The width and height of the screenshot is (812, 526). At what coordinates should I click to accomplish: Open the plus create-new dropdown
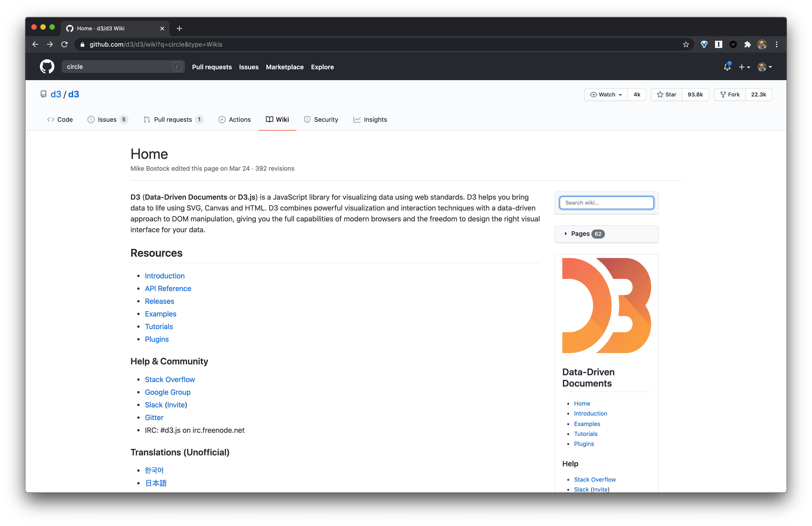(744, 67)
